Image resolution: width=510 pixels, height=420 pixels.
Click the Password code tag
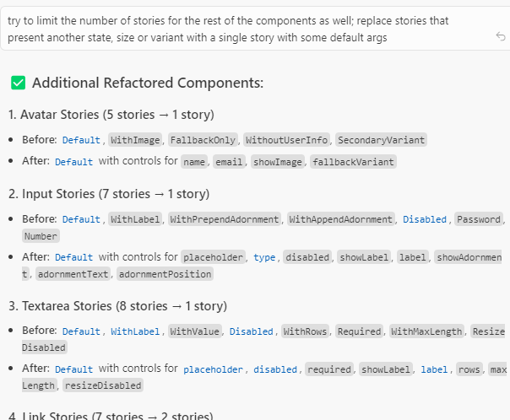[477, 219]
